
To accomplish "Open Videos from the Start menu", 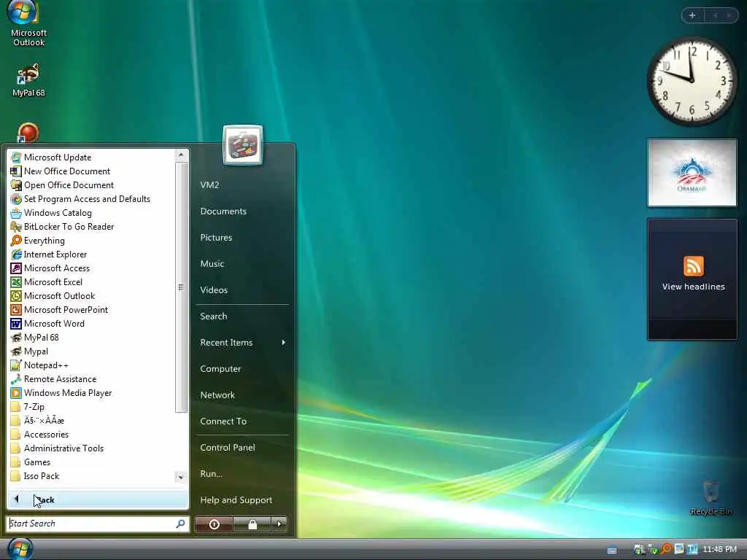I will tap(214, 289).
